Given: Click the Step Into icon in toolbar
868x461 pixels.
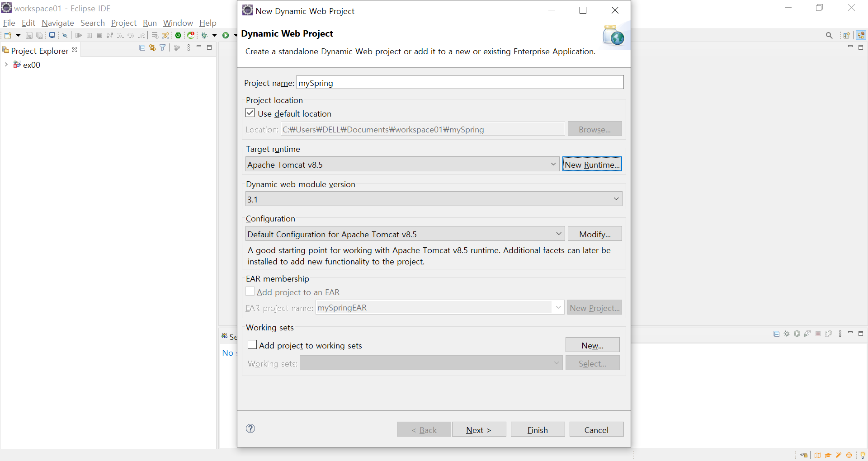Looking at the screenshot, I should click(x=120, y=35).
